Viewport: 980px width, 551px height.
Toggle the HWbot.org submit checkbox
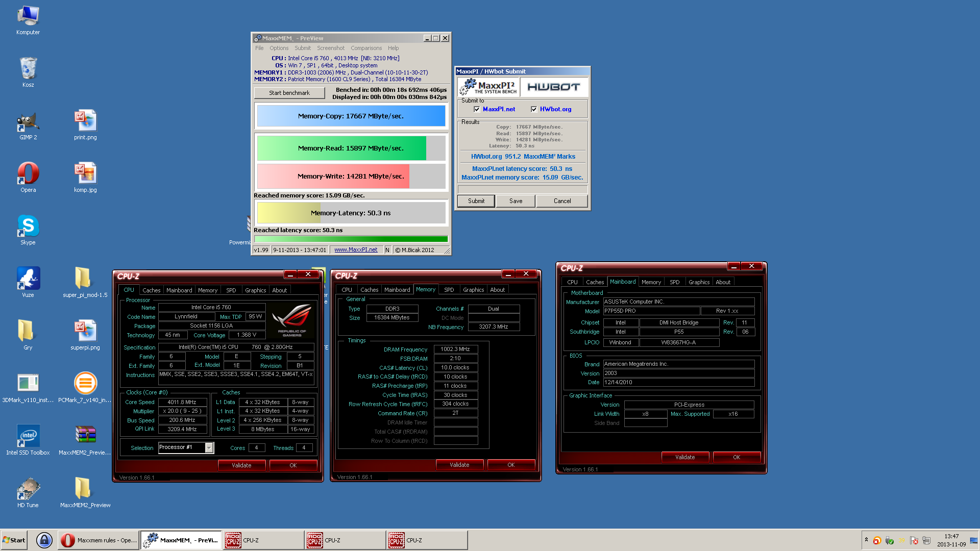[x=534, y=109]
